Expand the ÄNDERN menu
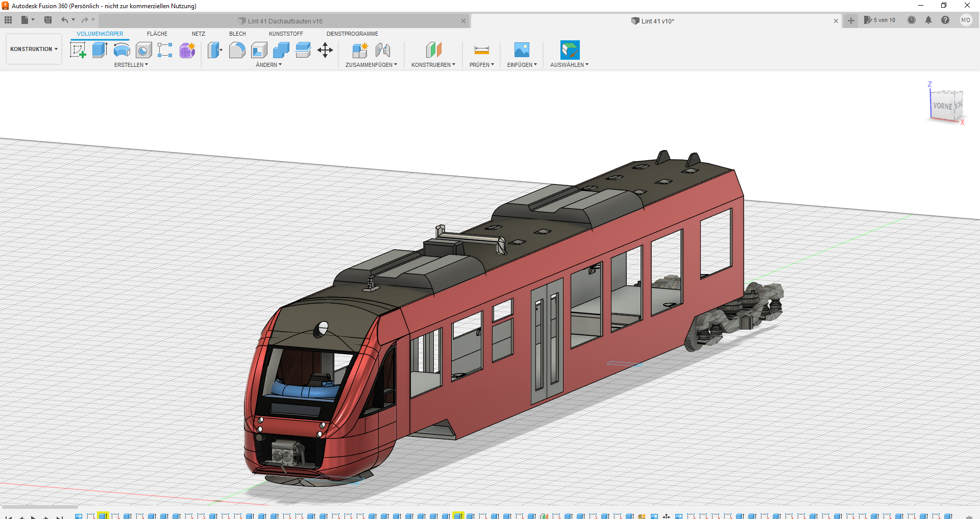980x519 pixels. 268,65
